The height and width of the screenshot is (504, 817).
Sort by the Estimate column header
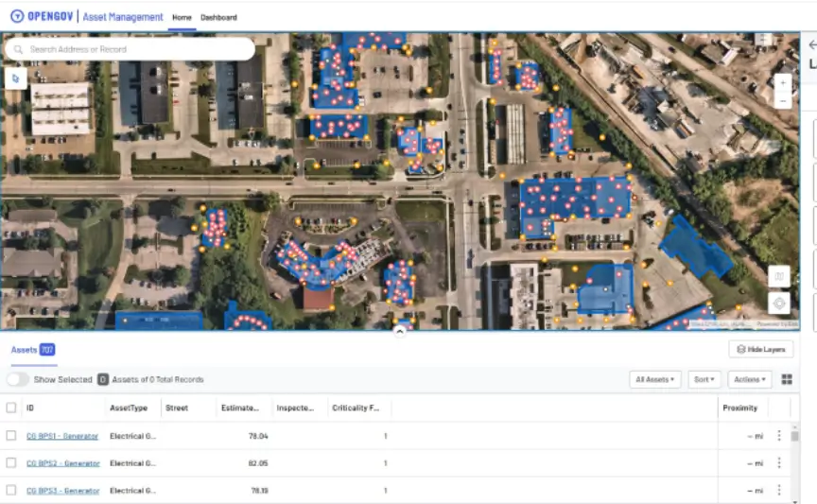pos(239,408)
